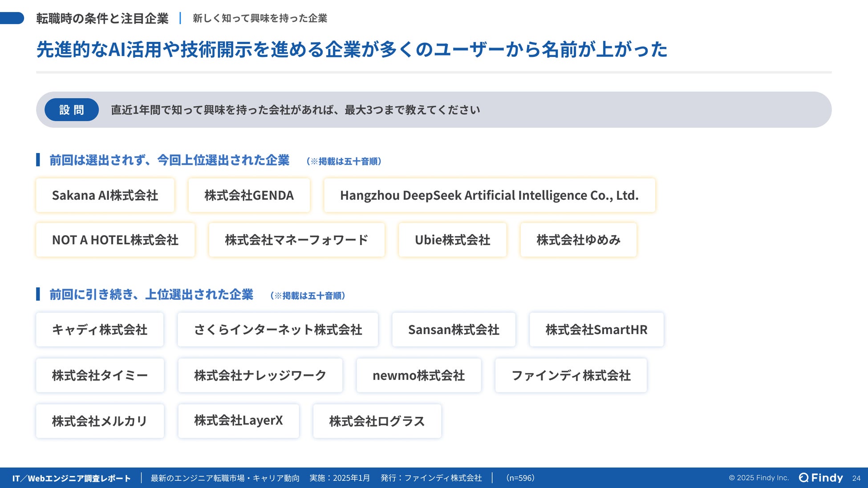Select the キャディ株式会社 card
The image size is (868, 488).
pyautogui.click(x=100, y=330)
